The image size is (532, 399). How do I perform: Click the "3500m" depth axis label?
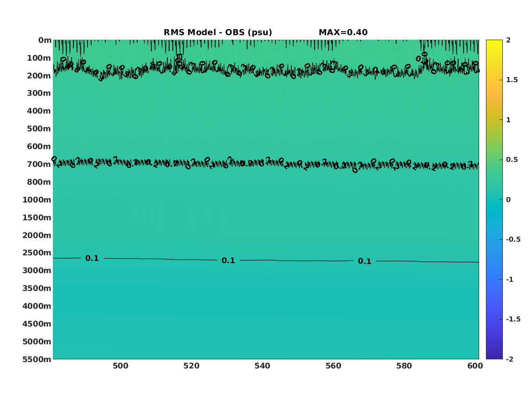coord(37,288)
